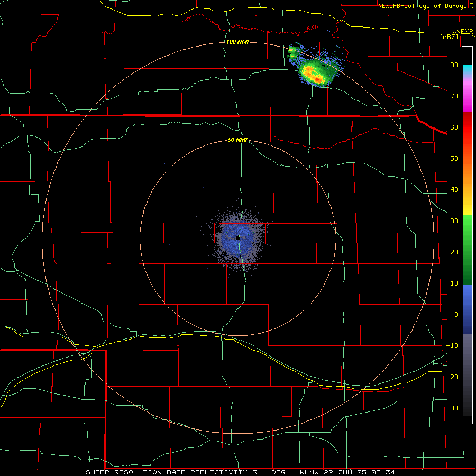Click the 0 value on the dBZ scale
476x476 pixels.
[456, 315]
